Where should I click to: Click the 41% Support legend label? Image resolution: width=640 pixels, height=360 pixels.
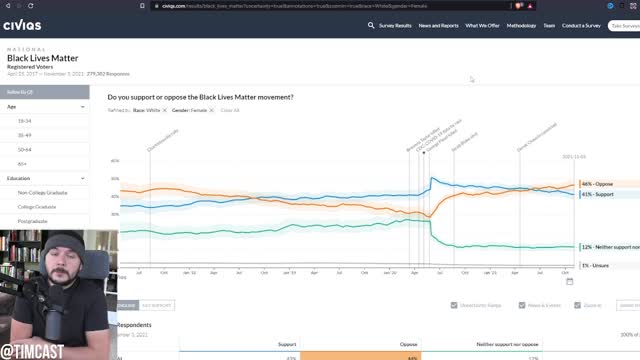click(x=597, y=194)
